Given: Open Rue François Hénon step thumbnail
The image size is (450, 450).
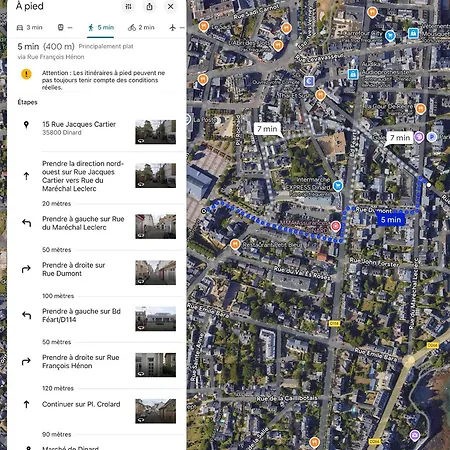Looking at the screenshot, I should tap(155, 365).
